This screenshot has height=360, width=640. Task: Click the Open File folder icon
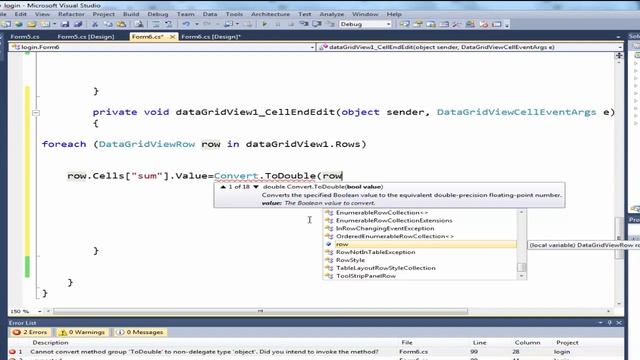[32, 24]
